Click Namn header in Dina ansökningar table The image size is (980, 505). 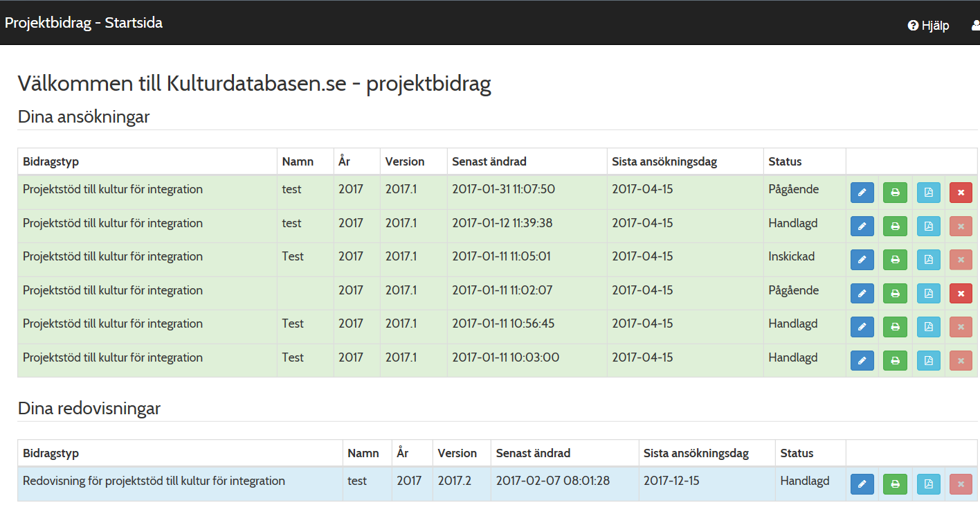pos(298,161)
